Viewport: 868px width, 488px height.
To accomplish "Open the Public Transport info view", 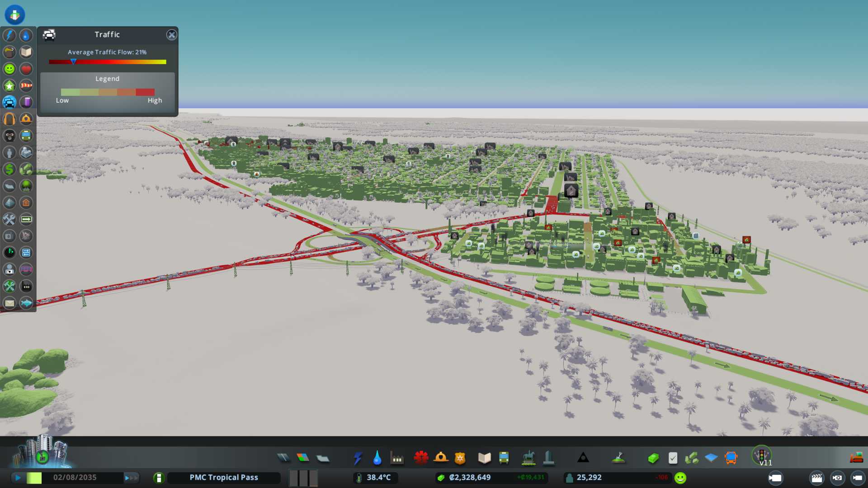I will (26, 136).
